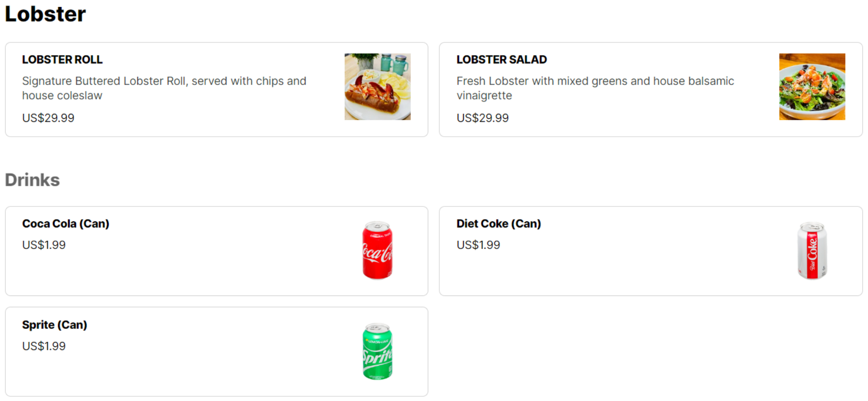Click the Diet Coke US$1.99 price
This screenshot has width=868, height=401.
(478, 245)
